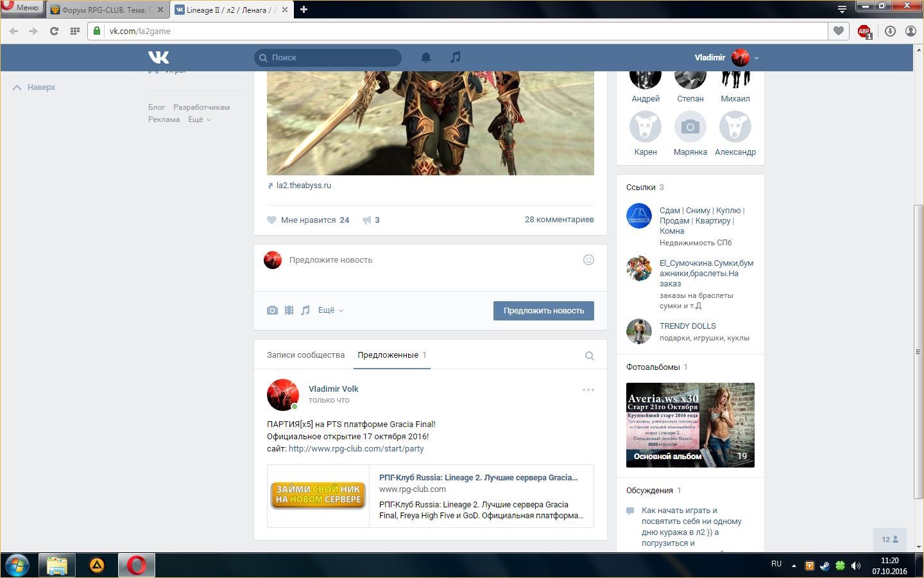Click the VK logo home icon
Viewport: 924px width, 578px height.
coord(158,57)
